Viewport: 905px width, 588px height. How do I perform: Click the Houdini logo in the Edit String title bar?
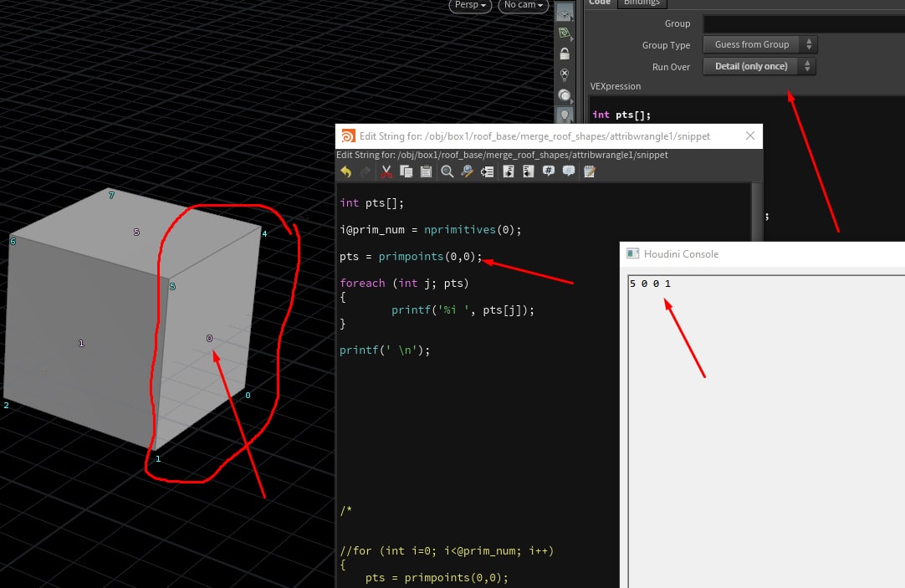[x=348, y=136]
